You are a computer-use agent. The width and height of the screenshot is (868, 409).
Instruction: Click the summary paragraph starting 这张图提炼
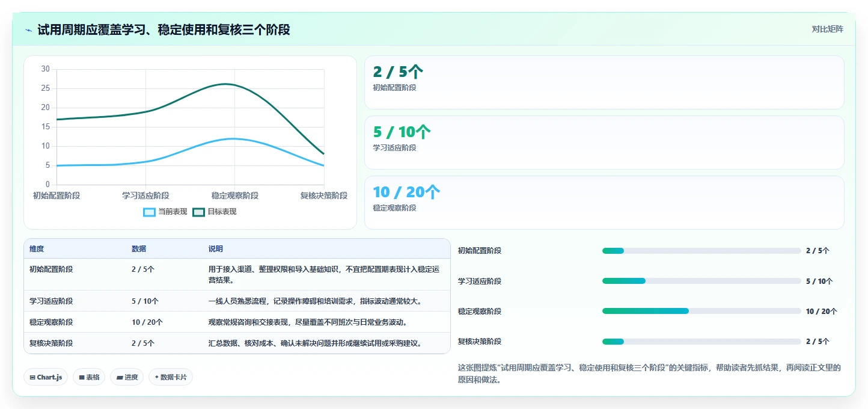649,374
